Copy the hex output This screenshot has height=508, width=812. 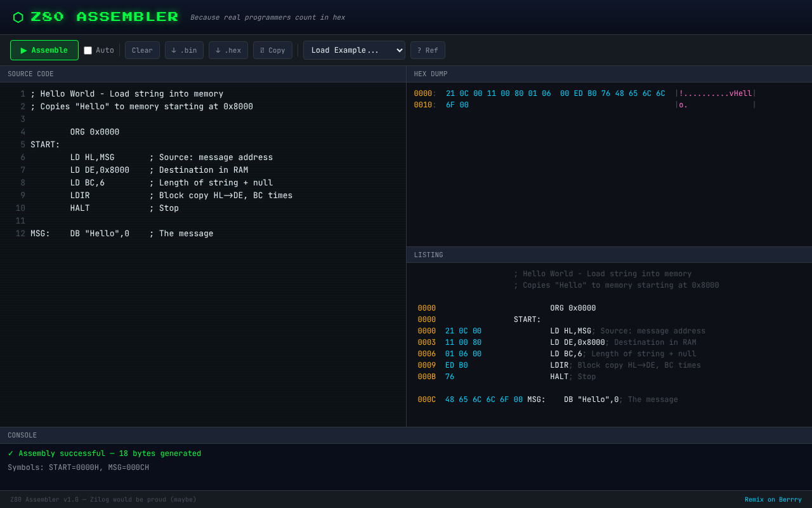273,50
